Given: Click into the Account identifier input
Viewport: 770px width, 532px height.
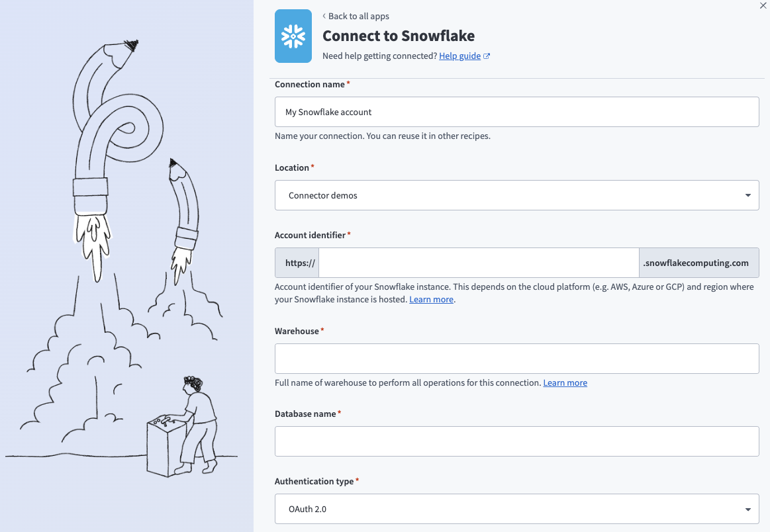Looking at the screenshot, I should click(478, 263).
